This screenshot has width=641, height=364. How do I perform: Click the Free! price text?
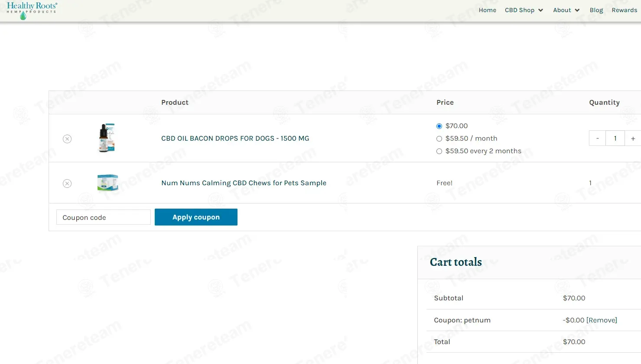coord(444,183)
